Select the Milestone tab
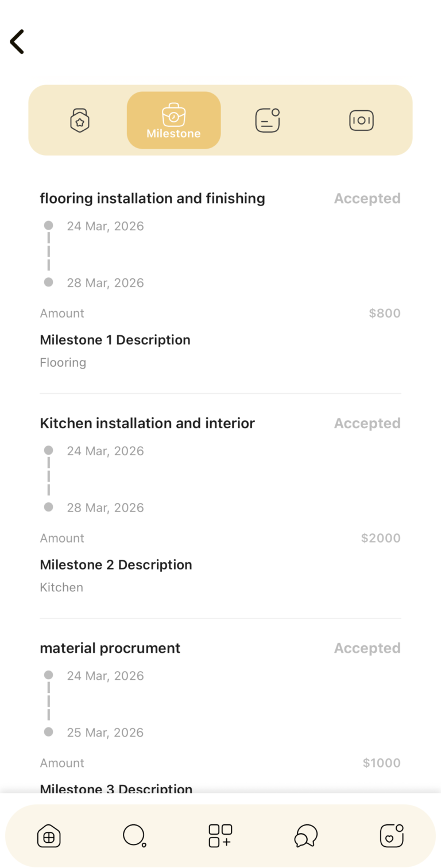This screenshot has width=441, height=868. (173, 121)
